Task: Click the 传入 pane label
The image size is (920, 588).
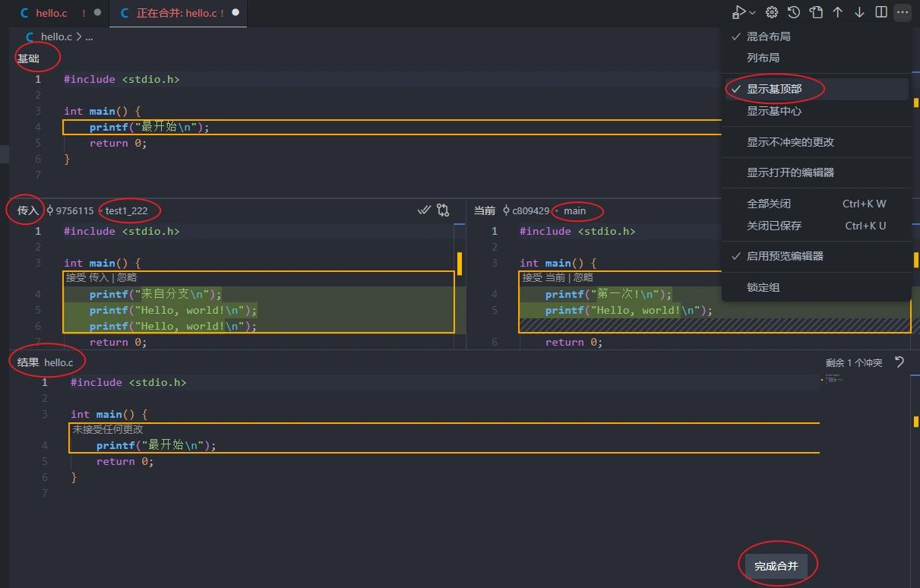Action: point(28,210)
